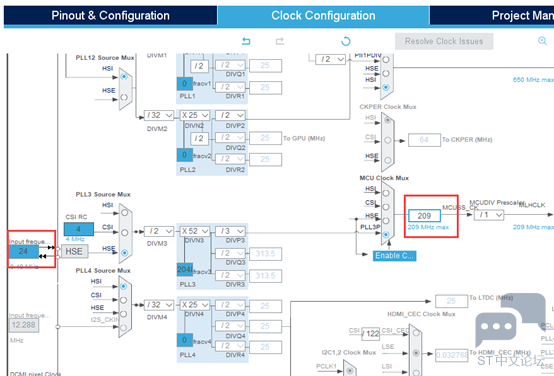Click the zoom in magnifier icon
Image resolution: width=554 pixels, height=376 pixels.
[542, 41]
